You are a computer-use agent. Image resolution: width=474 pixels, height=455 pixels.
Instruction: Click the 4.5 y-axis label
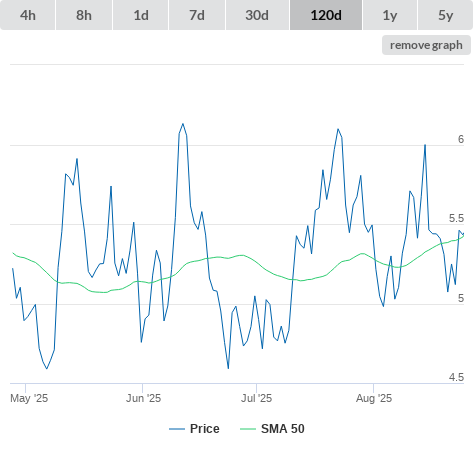tap(456, 377)
